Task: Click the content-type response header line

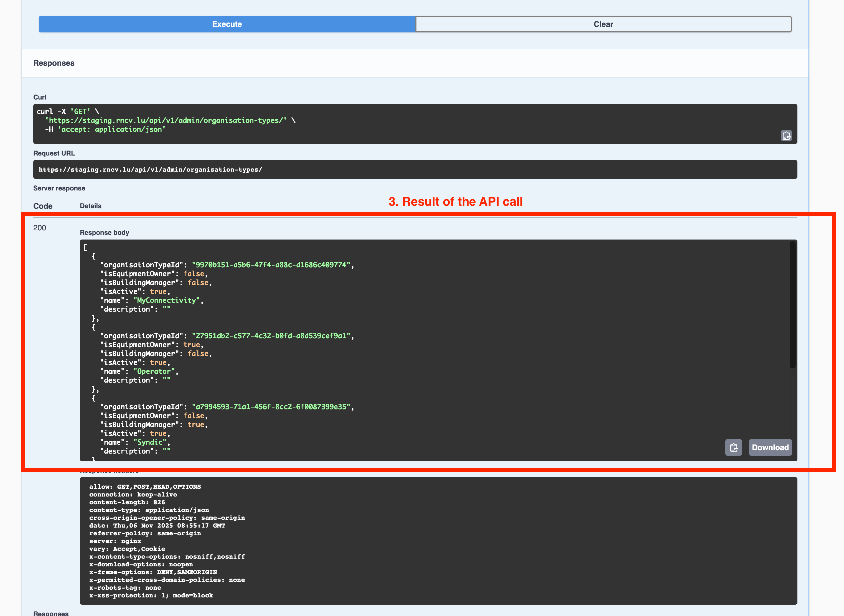Action: coord(149,510)
